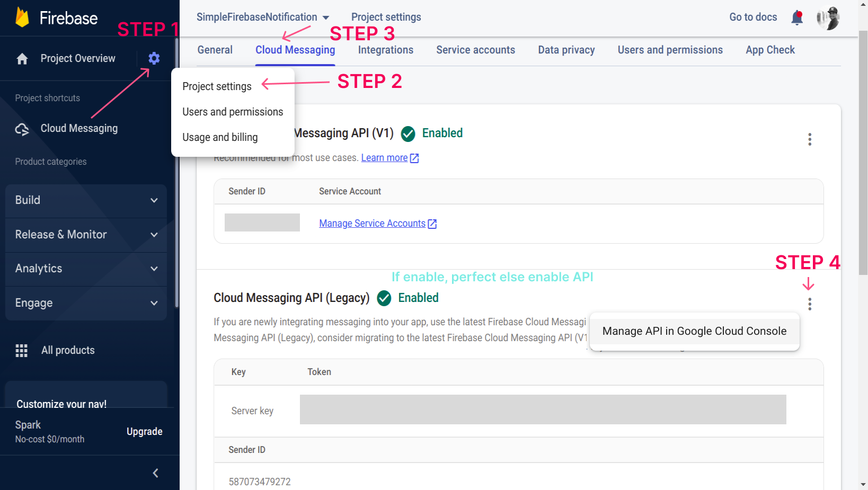
Task: Expand the Engage category
Action: pos(86,303)
